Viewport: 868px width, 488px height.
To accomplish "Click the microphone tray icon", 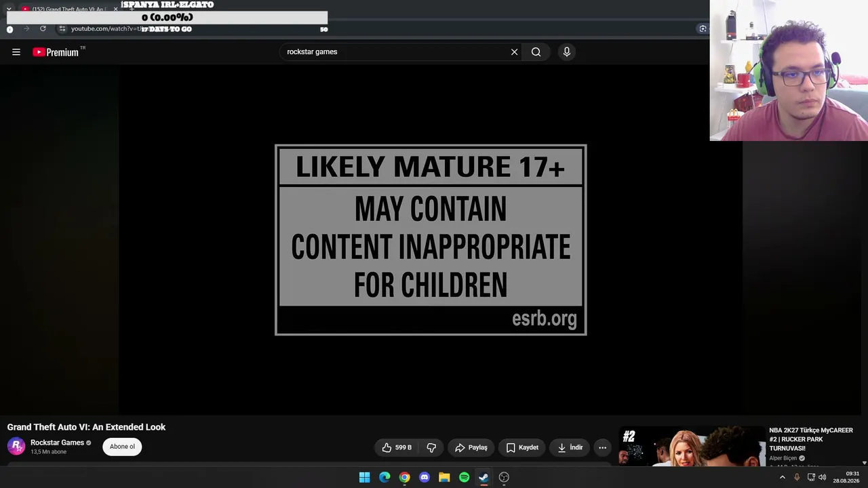I will (797, 477).
